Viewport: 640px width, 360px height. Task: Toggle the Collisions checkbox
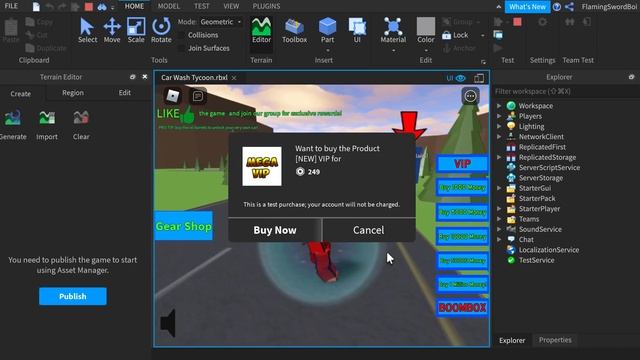pos(182,35)
